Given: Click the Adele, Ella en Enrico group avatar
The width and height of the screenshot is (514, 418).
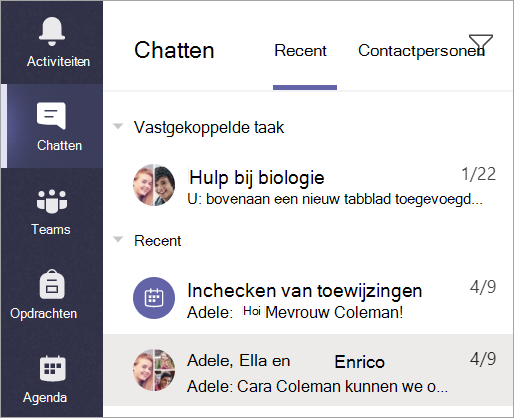Looking at the screenshot, I should [154, 370].
